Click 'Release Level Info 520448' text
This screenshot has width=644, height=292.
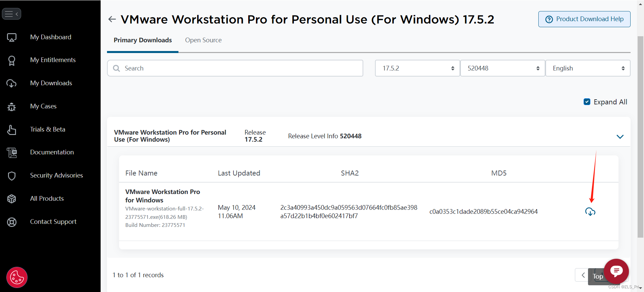[x=325, y=136]
